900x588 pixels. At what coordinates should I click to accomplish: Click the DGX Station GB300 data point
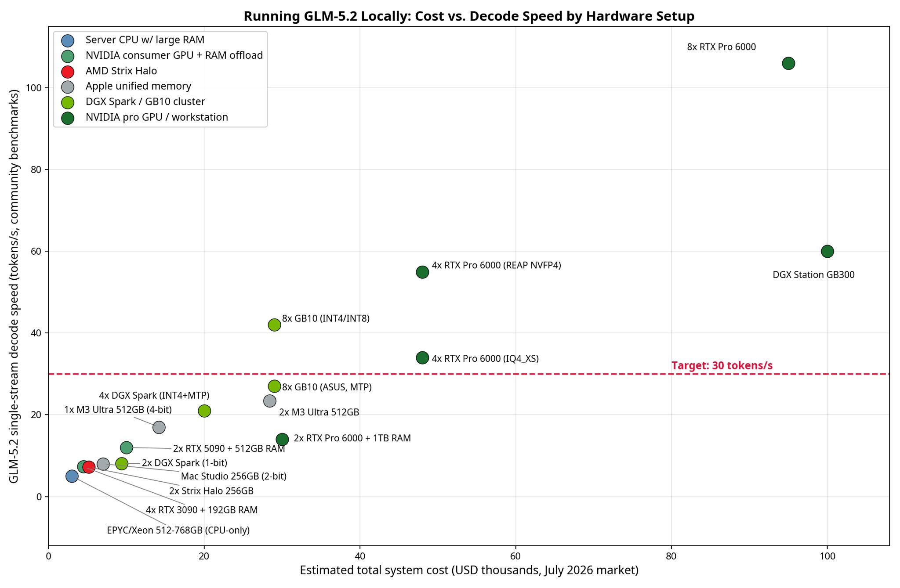[827, 252]
